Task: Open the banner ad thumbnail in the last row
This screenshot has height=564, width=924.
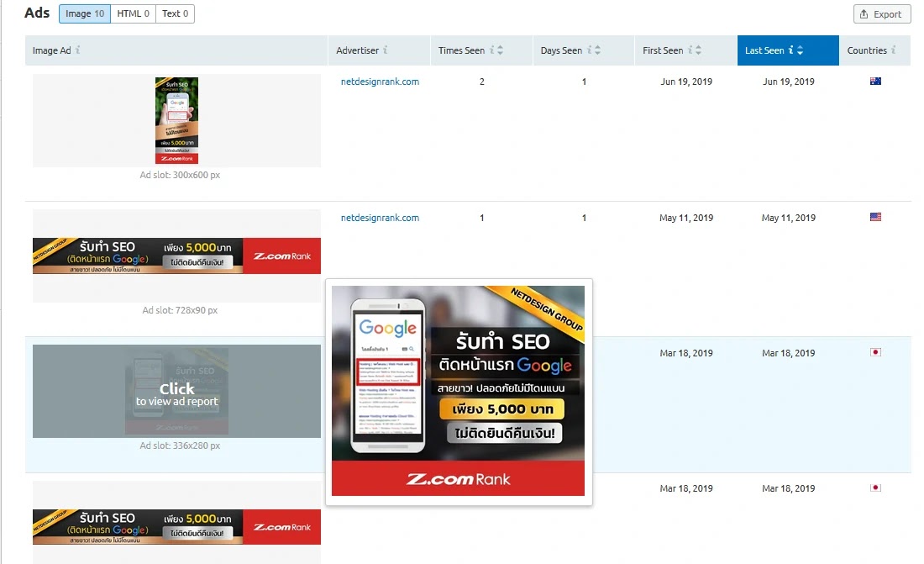Action: click(x=176, y=527)
